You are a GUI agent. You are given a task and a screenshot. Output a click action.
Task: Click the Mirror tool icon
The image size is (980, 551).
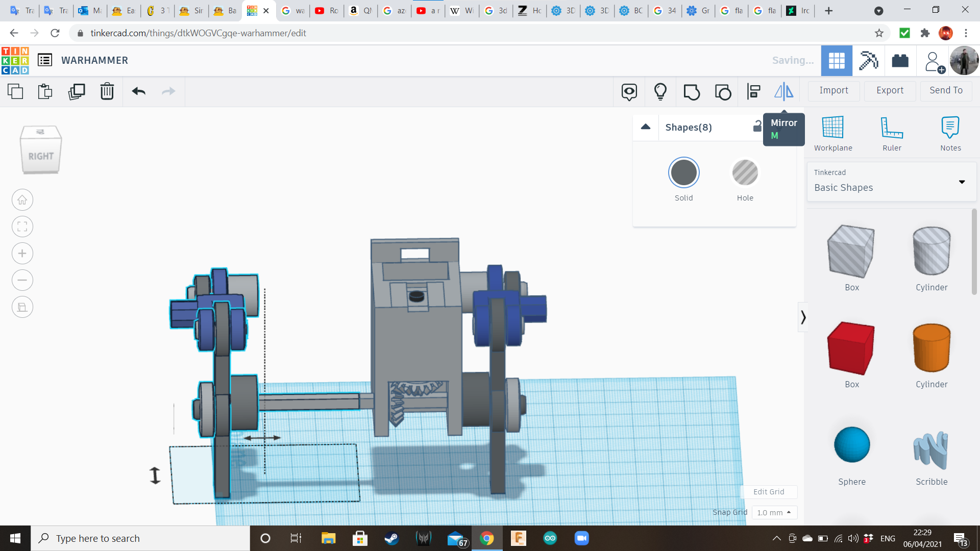click(783, 92)
